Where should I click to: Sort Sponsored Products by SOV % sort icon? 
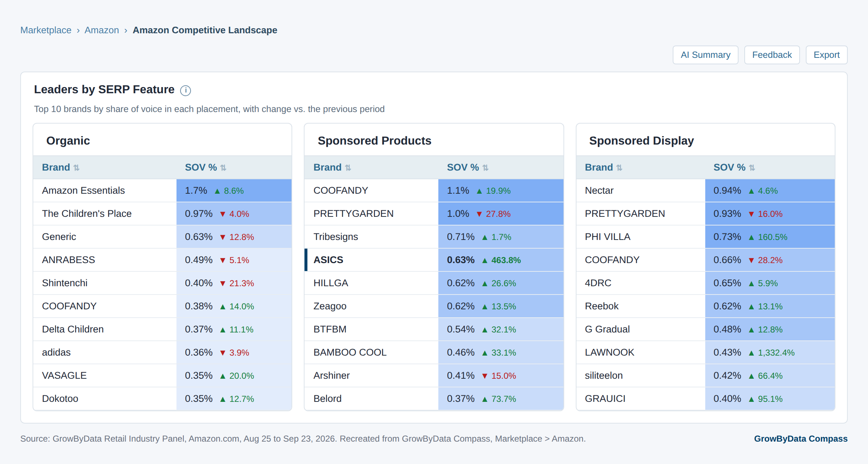click(x=485, y=168)
